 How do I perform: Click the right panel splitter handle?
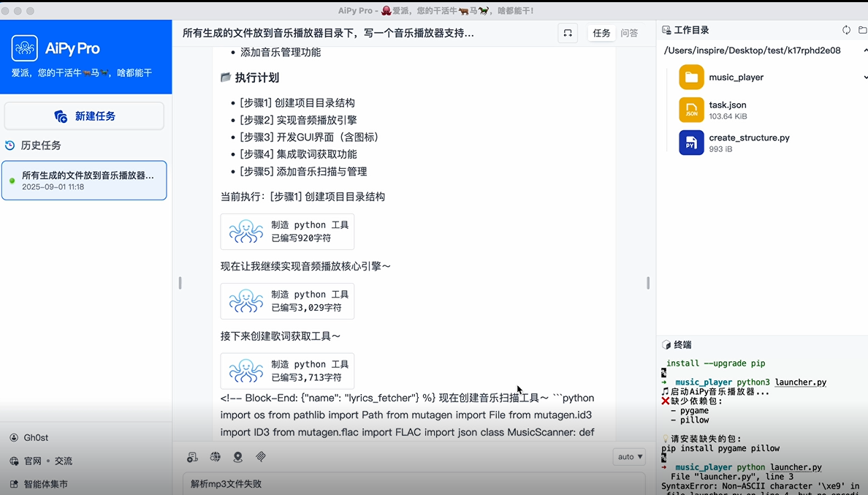click(x=647, y=283)
